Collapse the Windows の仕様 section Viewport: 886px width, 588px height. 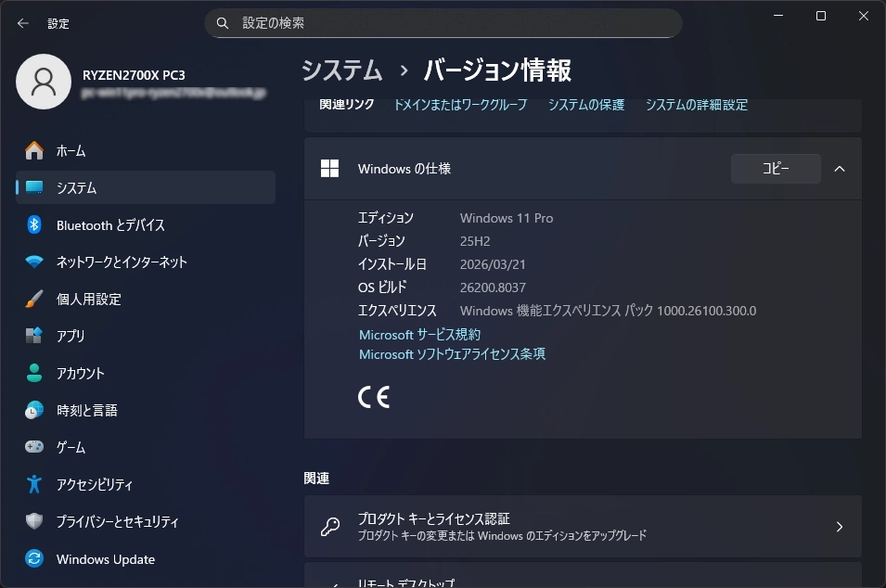click(x=840, y=169)
